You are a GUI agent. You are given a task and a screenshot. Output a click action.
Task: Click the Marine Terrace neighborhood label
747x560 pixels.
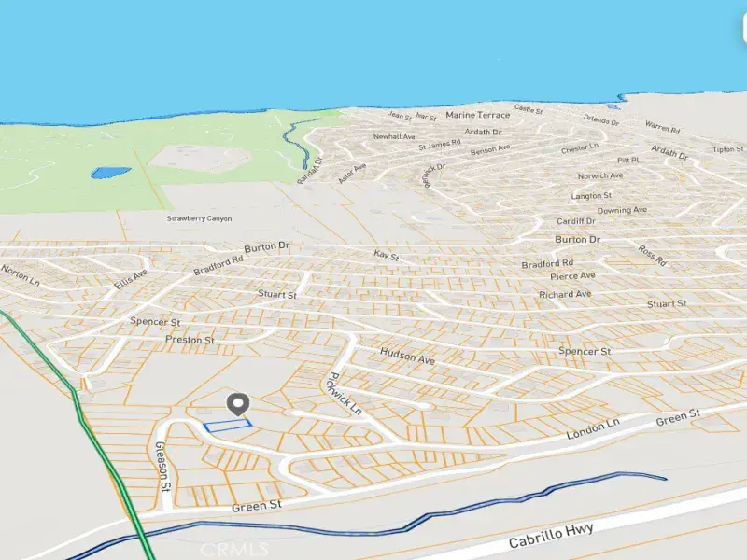[478, 115]
